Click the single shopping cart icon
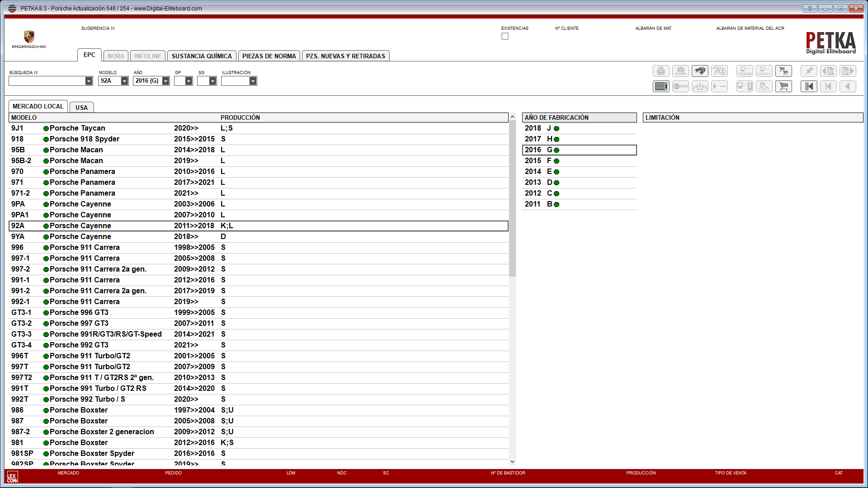868x488 pixels. [x=783, y=86]
